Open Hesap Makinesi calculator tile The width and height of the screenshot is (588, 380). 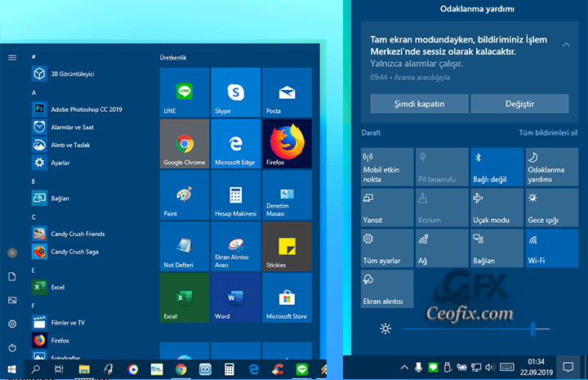[x=236, y=195]
